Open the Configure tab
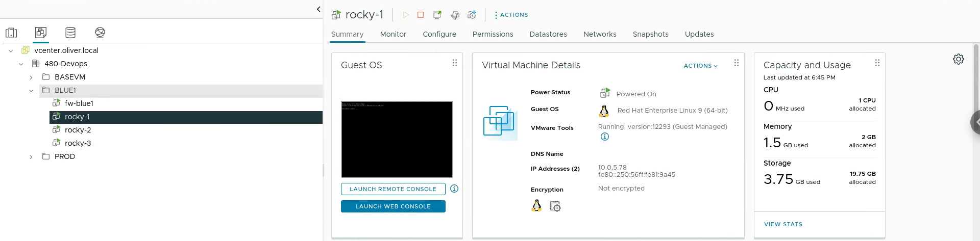This screenshot has width=980, height=241. click(439, 34)
